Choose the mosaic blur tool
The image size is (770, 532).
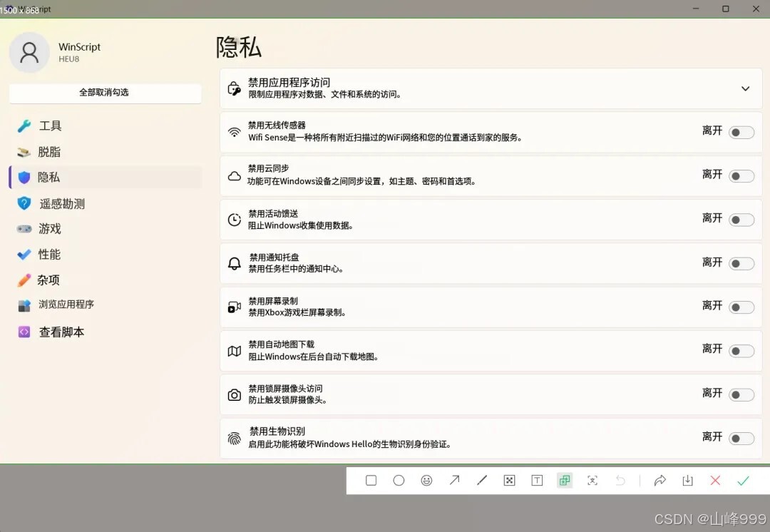click(x=510, y=481)
